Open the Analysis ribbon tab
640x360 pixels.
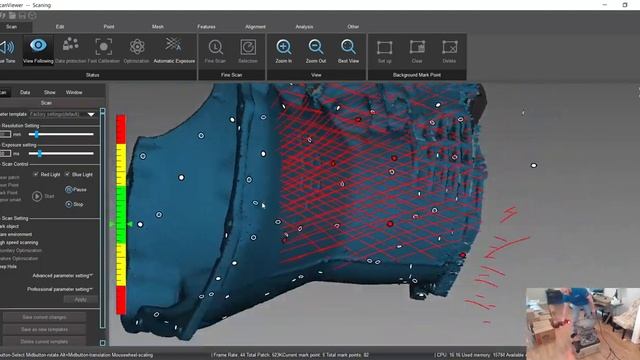click(x=304, y=27)
